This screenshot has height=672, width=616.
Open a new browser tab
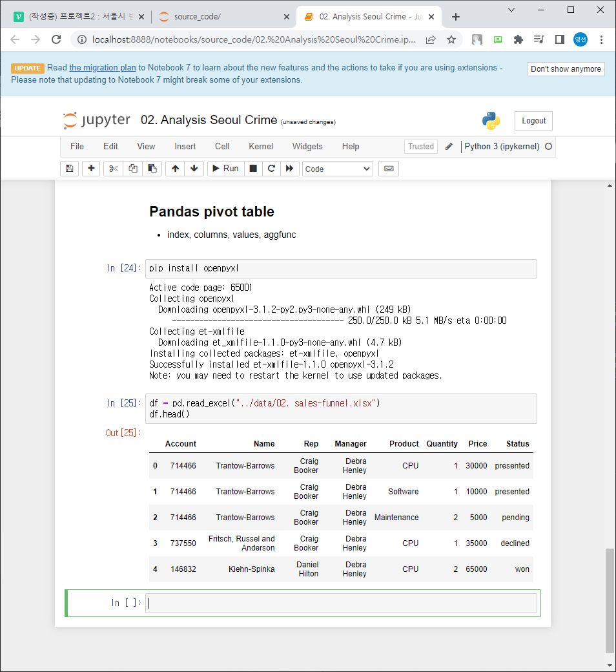pyautogui.click(x=456, y=17)
